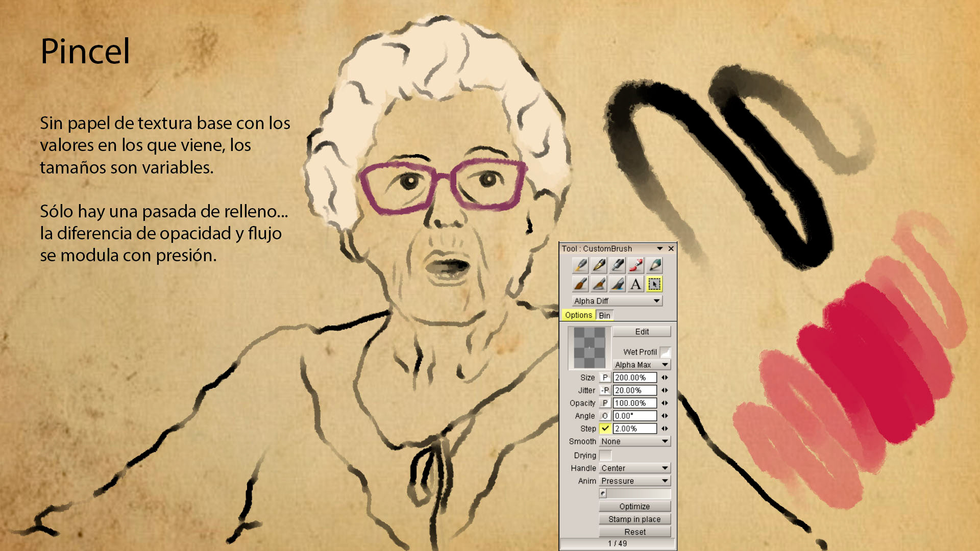Adjust Step with its arrow stepper
This screenshot has height=551, width=980.
pos(665,429)
